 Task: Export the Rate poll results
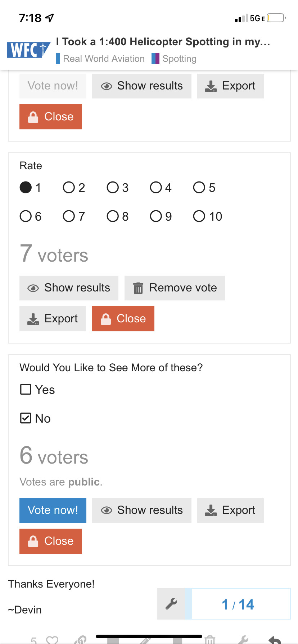point(53,319)
